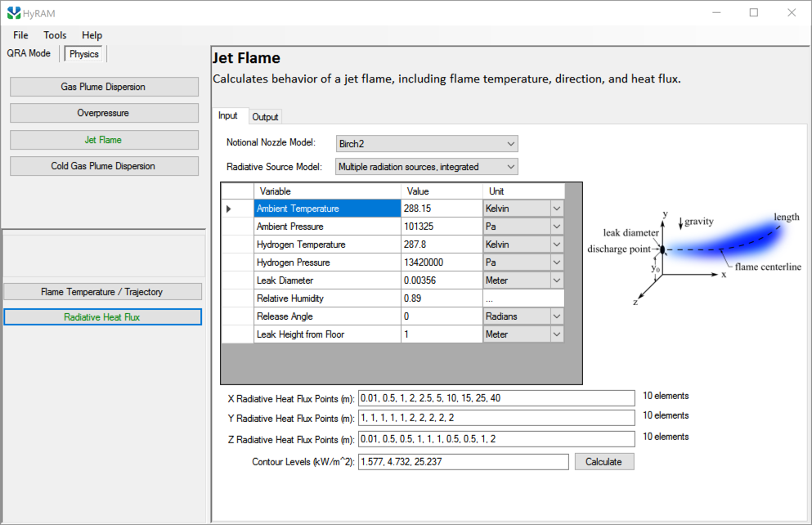
Task: Open the Jet Flame module
Action: click(104, 140)
